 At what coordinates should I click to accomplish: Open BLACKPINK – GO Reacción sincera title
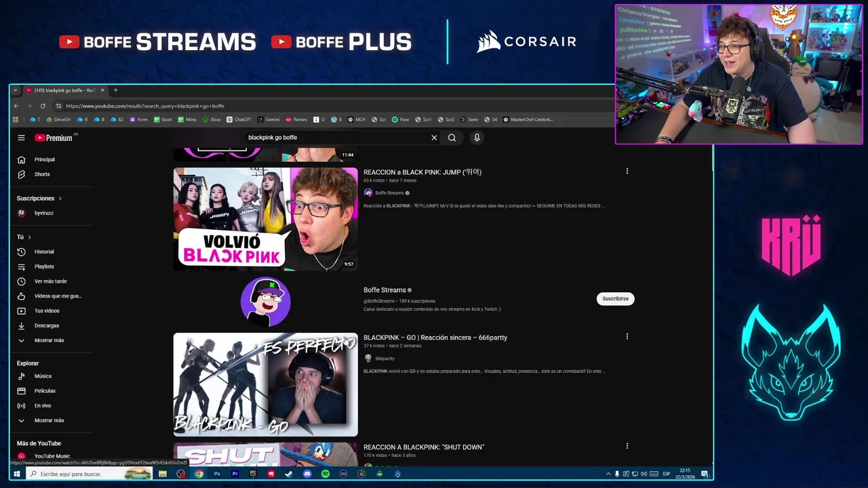(x=435, y=338)
